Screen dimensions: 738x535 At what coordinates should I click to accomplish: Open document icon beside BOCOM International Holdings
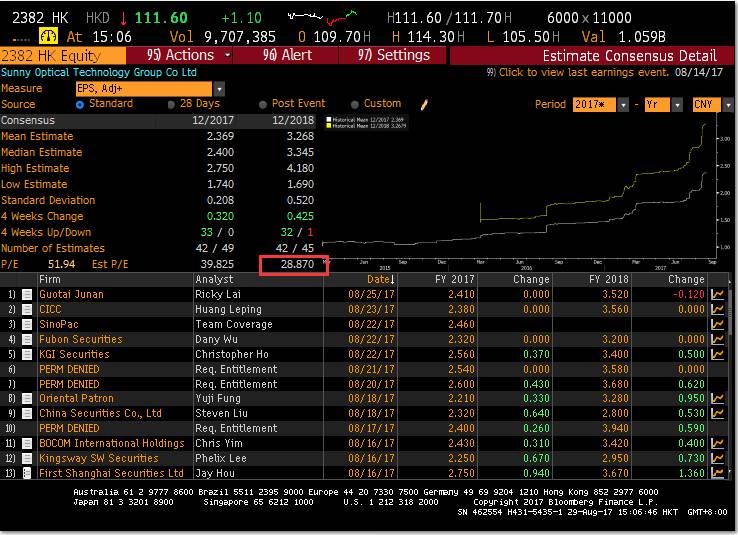(x=27, y=443)
